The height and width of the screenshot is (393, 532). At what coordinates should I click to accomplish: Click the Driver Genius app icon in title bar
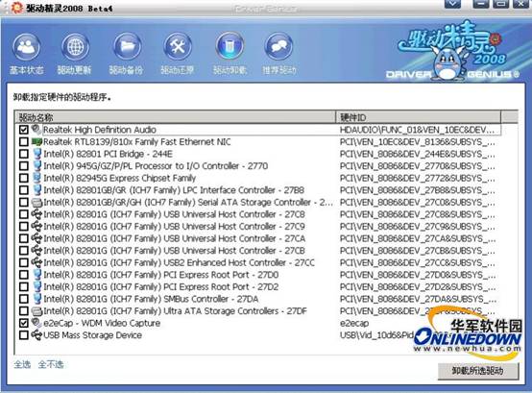(16, 8)
